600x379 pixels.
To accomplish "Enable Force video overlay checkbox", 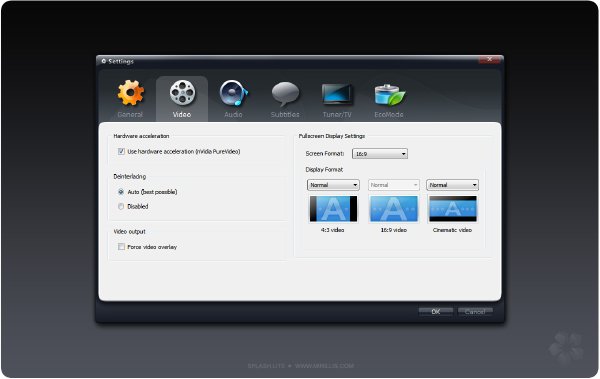I will click(x=121, y=247).
